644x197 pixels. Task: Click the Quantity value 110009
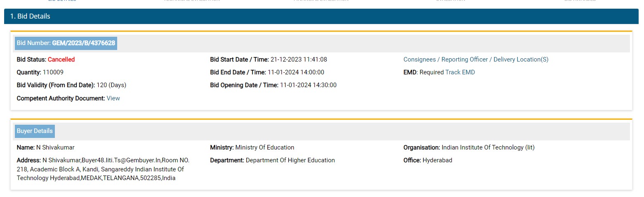coord(53,72)
